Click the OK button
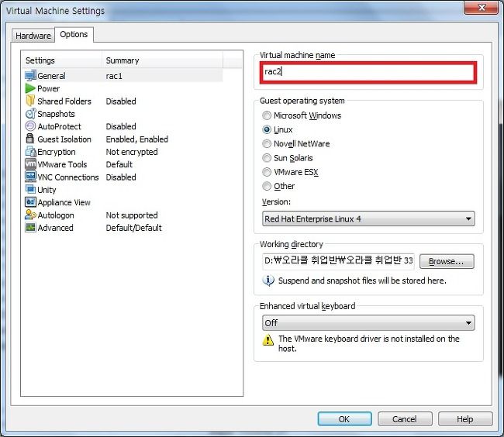This screenshot has height=437, width=504. pos(344,419)
